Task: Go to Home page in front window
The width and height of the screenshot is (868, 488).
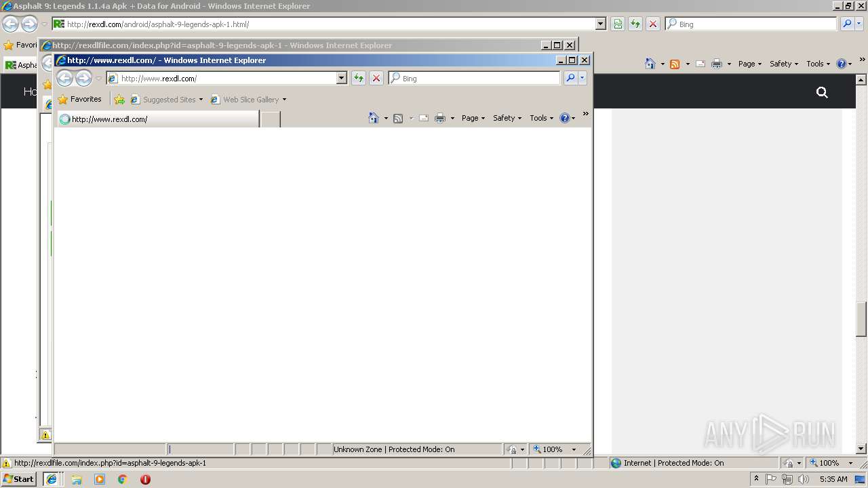Action: [x=373, y=118]
